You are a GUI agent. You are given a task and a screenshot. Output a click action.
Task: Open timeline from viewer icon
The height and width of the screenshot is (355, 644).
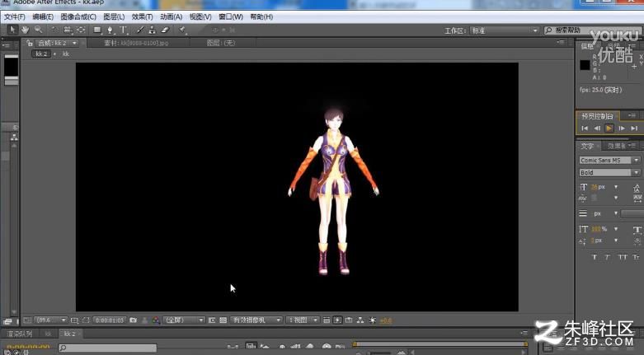point(349,320)
